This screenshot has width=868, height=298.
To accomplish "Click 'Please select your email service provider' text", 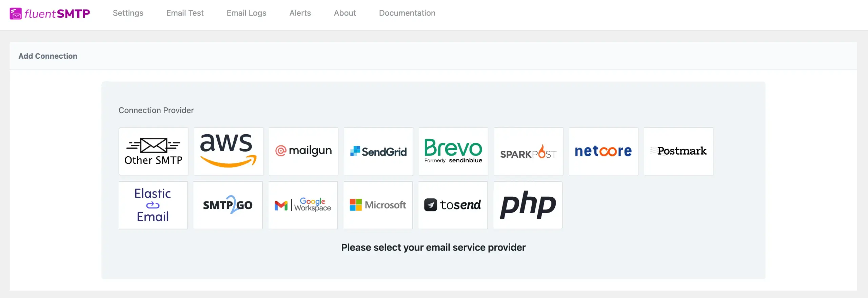I will pos(433,247).
